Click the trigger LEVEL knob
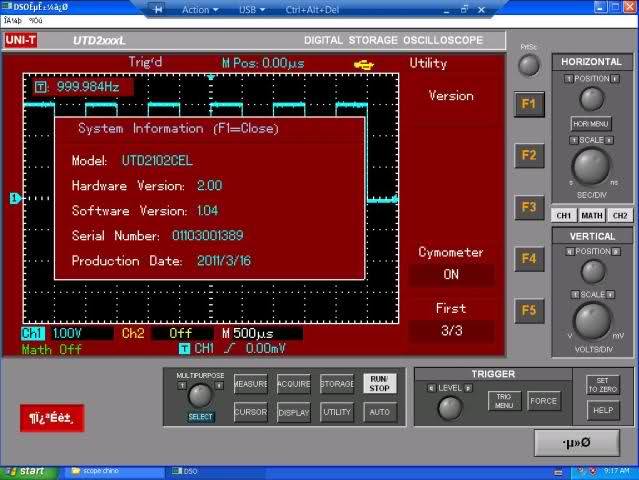The height and width of the screenshot is (480, 639). (450, 408)
